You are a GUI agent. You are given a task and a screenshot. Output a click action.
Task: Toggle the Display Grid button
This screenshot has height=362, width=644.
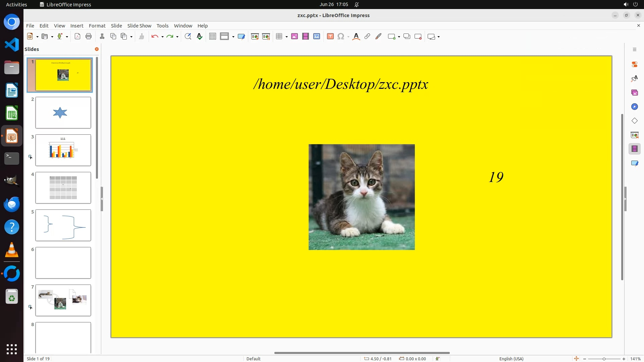pos(213,37)
